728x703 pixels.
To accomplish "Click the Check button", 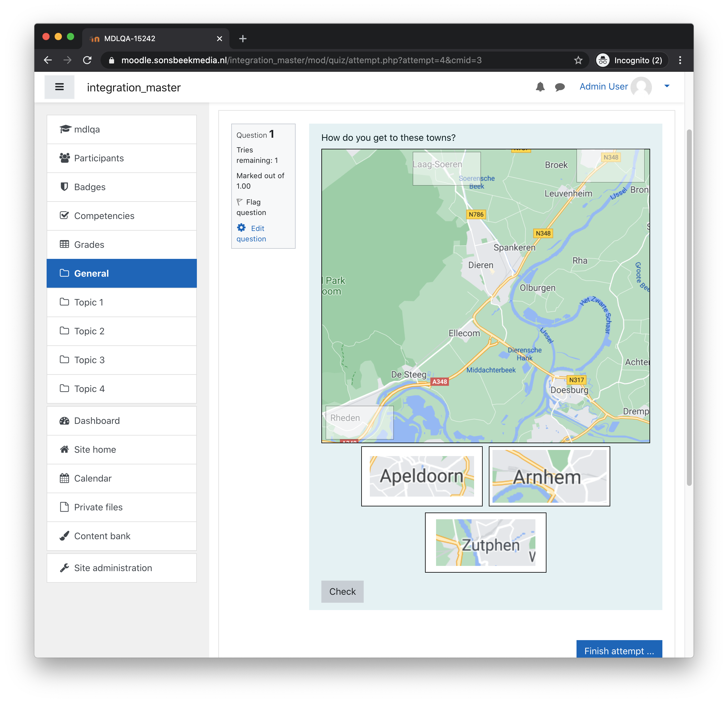I will 342,592.
